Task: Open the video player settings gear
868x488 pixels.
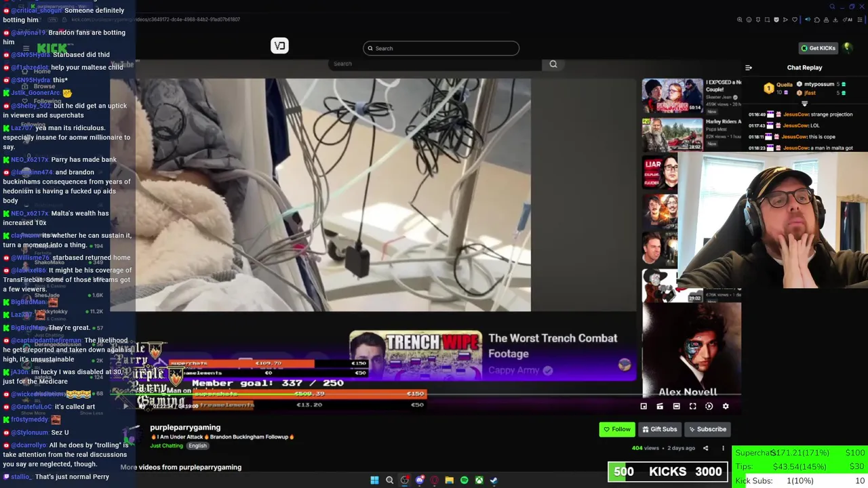Action: click(726, 406)
